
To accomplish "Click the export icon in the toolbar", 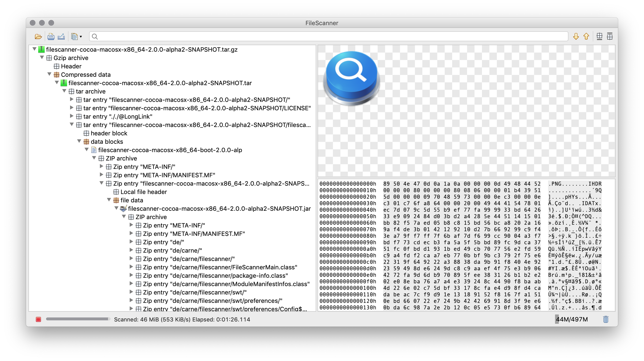I will (61, 37).
